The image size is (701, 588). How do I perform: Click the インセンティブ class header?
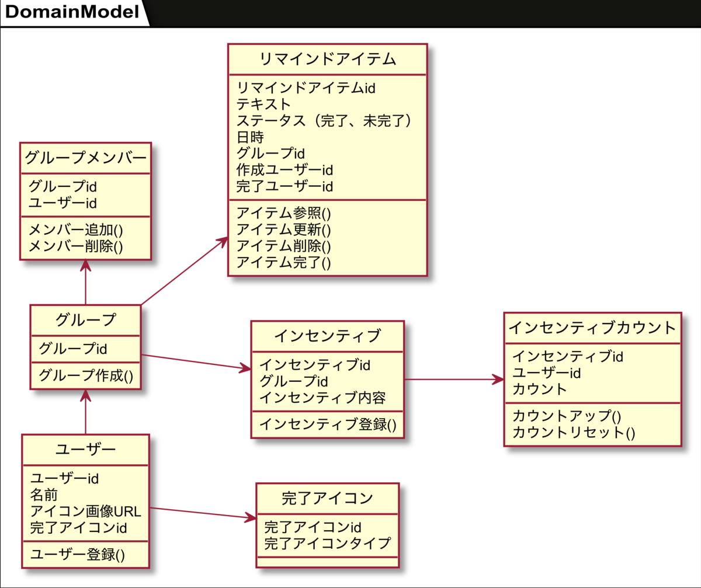pos(328,336)
